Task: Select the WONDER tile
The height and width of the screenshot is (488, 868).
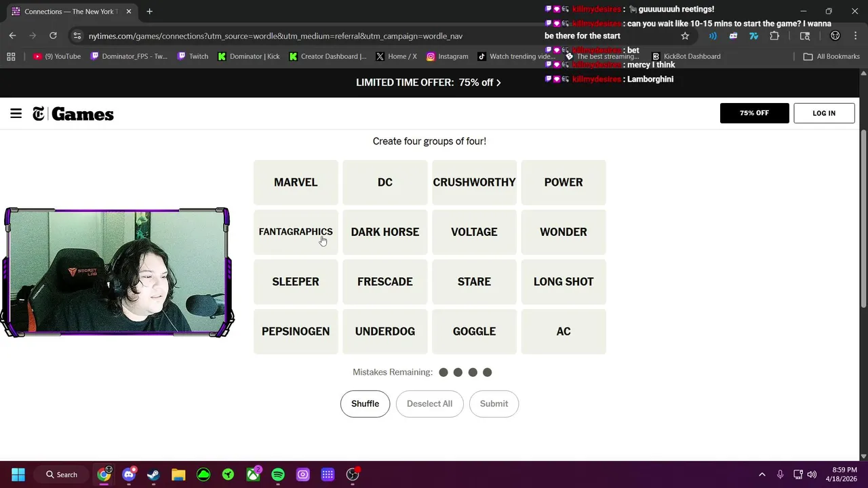Action: pyautogui.click(x=564, y=232)
